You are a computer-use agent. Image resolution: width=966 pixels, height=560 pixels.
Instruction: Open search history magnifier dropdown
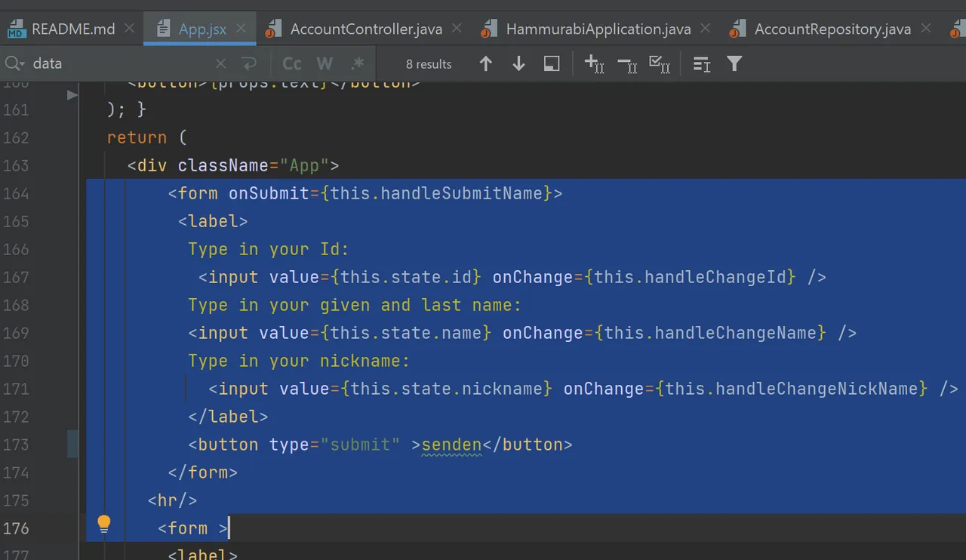(x=14, y=63)
